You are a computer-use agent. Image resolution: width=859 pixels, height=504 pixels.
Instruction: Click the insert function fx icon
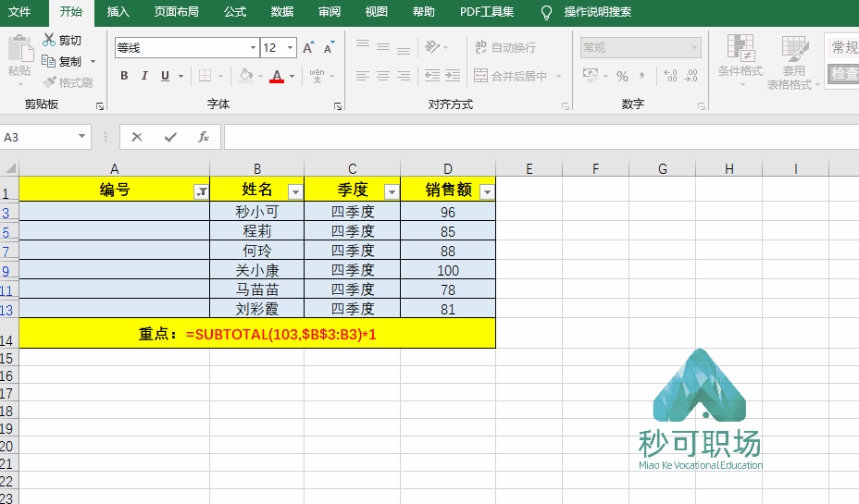click(204, 137)
